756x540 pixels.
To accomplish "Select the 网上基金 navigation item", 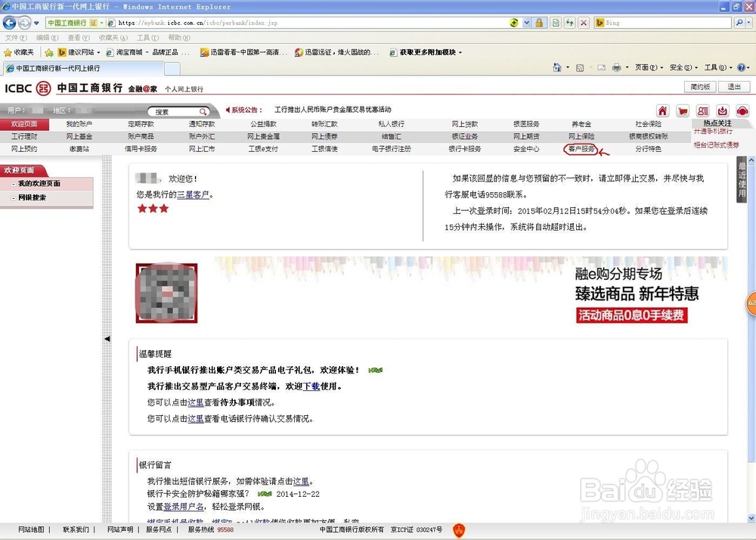I will coord(79,136).
